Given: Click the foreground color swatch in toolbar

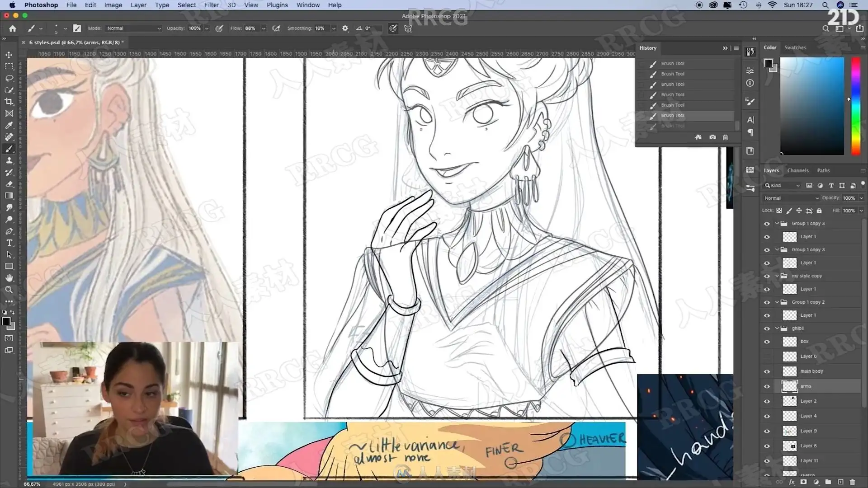Looking at the screenshot, I should tap(6, 322).
